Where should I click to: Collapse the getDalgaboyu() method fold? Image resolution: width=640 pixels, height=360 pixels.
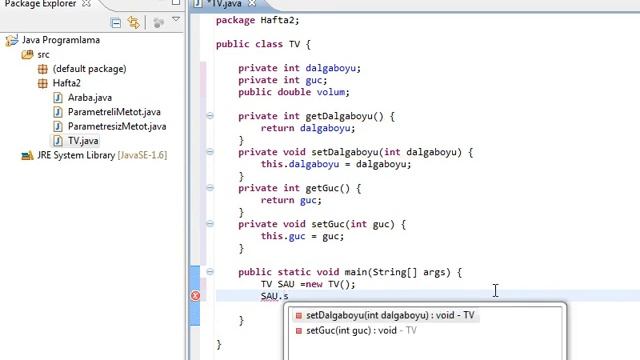210,116
